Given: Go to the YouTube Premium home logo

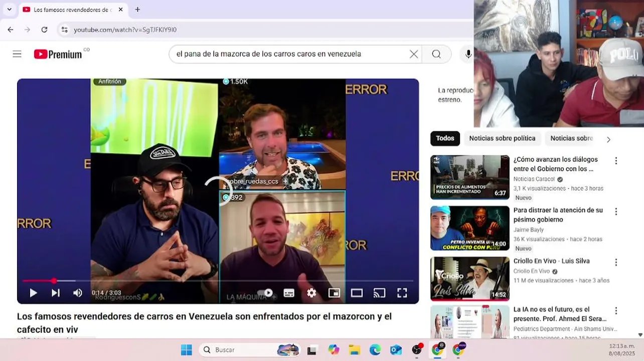Looking at the screenshot, I should click(58, 54).
